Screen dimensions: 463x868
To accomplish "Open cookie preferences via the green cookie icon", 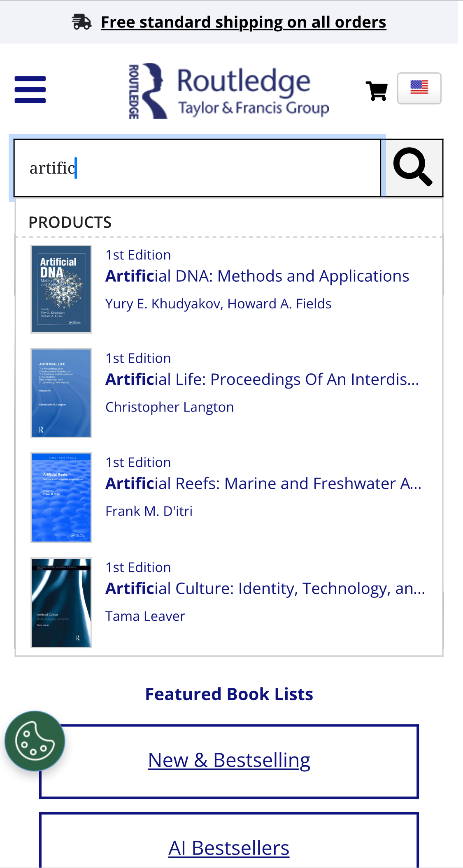I will (34, 741).
